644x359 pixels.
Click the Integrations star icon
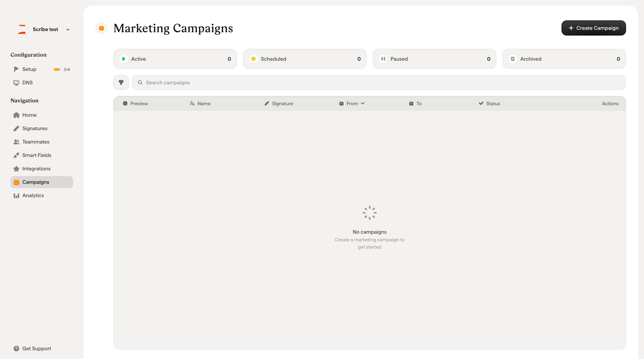[x=16, y=169]
